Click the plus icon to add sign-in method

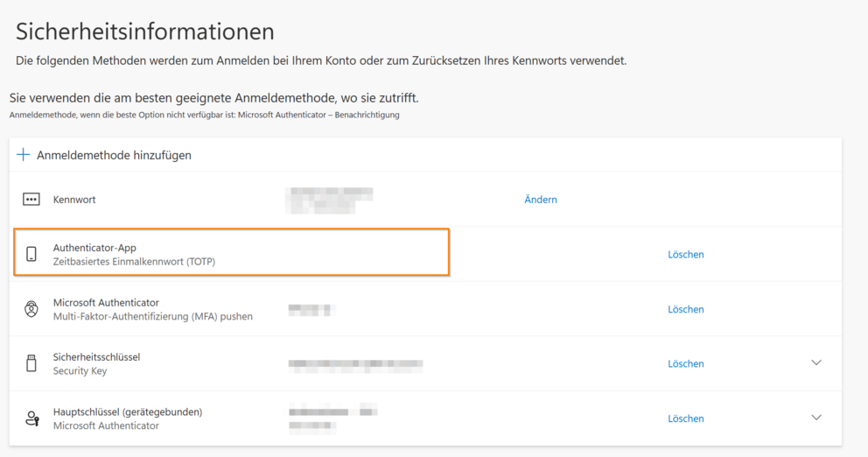coord(24,155)
